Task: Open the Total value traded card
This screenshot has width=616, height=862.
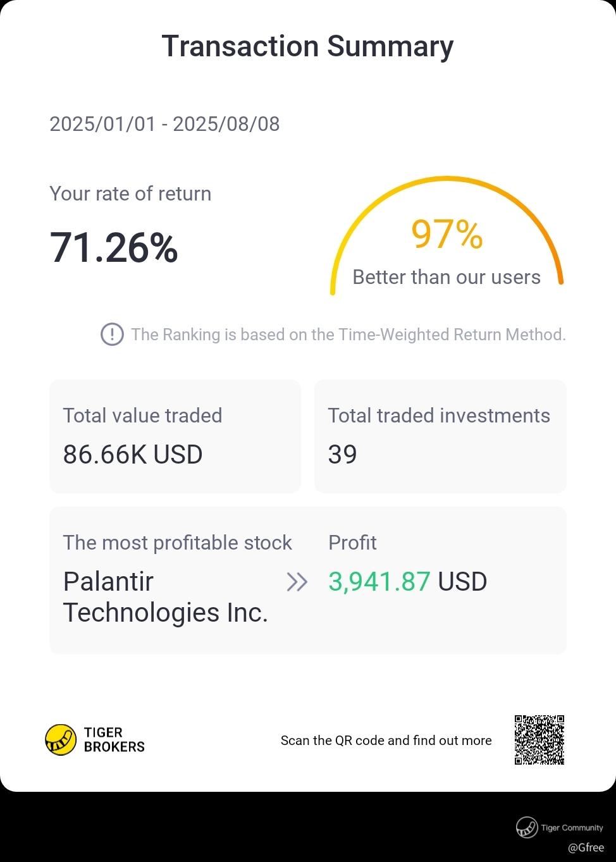Action: 175,436
